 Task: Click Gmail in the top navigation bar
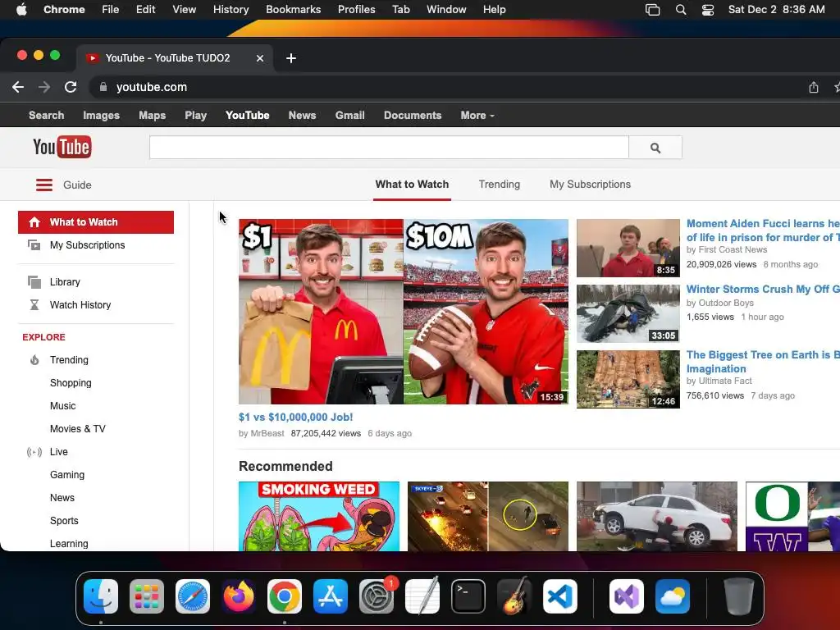[x=349, y=115]
